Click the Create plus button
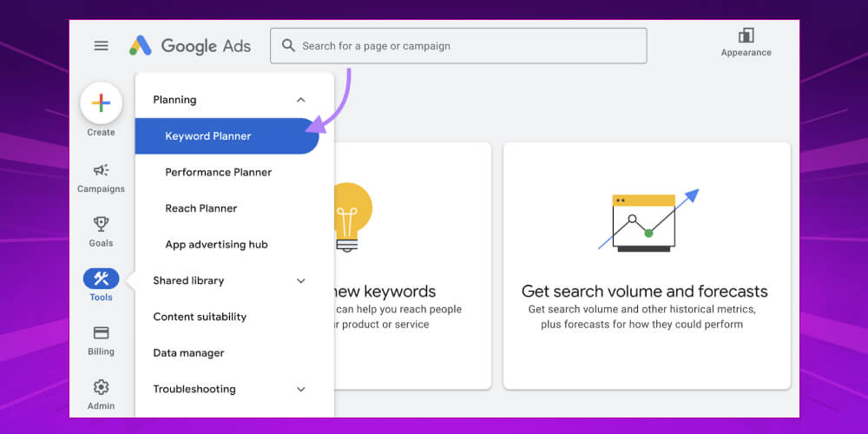The image size is (868, 434). point(101,103)
